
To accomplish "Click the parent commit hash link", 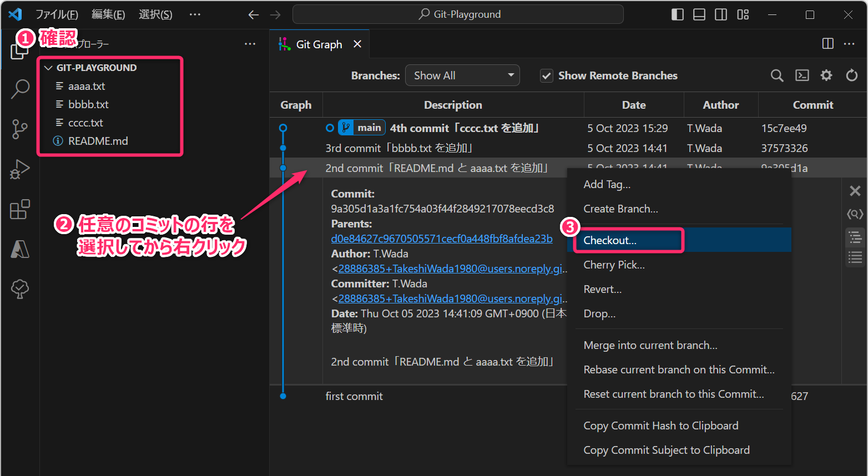I will [441, 239].
